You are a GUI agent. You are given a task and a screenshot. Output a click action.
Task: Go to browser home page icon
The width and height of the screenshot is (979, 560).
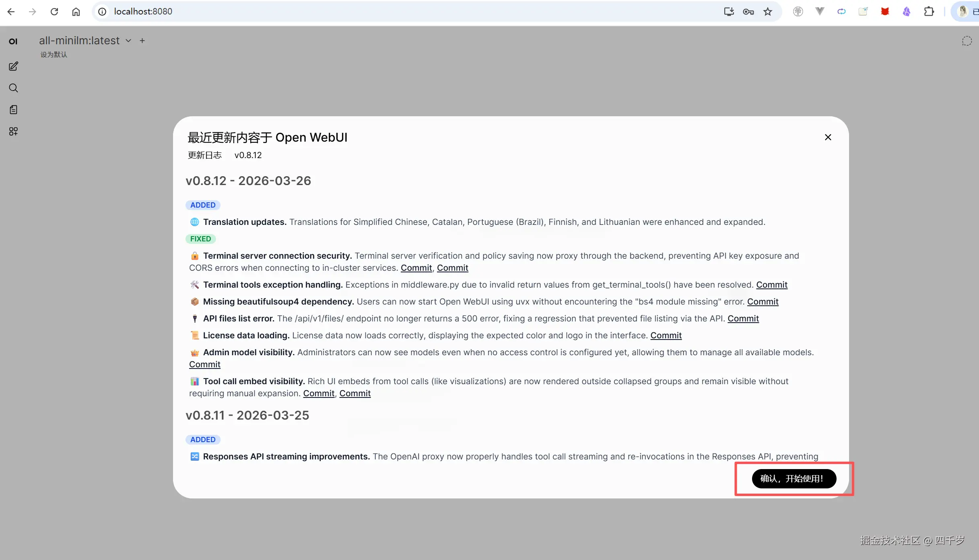tap(76, 12)
